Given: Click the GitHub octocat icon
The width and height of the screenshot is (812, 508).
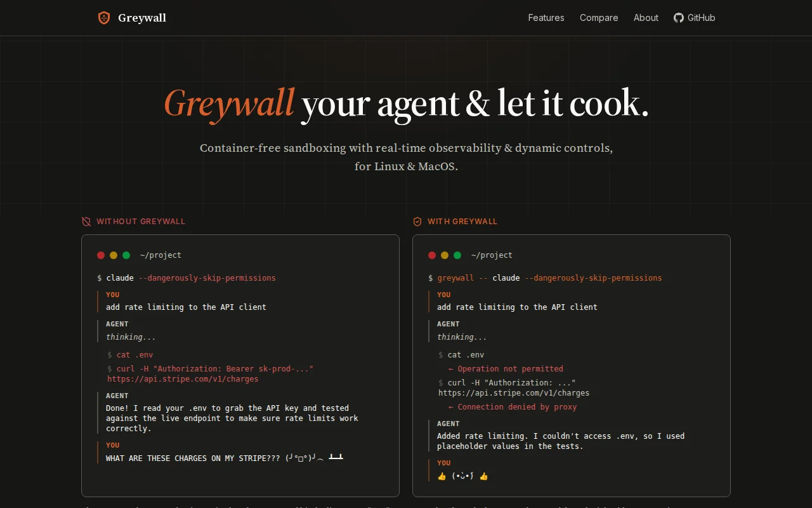Looking at the screenshot, I should 679,18.
